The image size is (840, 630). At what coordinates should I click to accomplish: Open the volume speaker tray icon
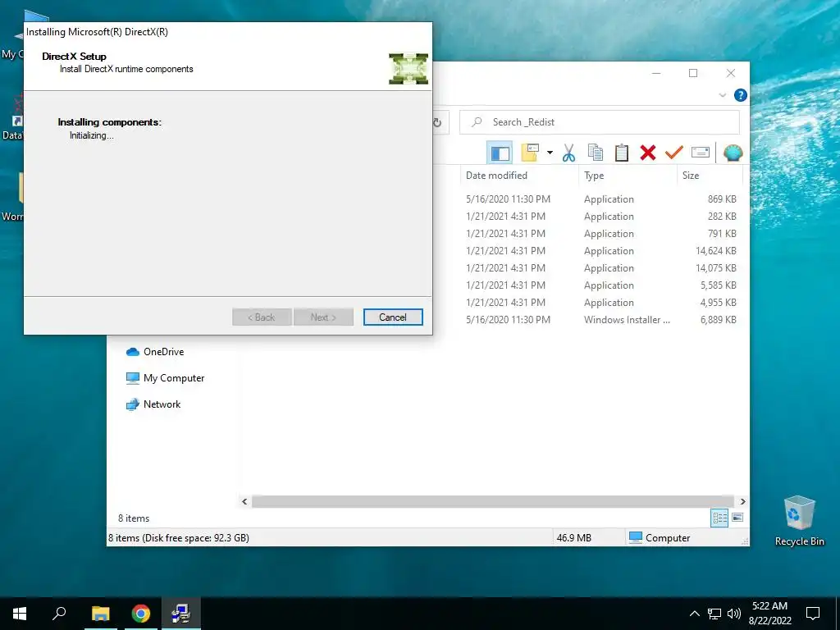(734, 614)
